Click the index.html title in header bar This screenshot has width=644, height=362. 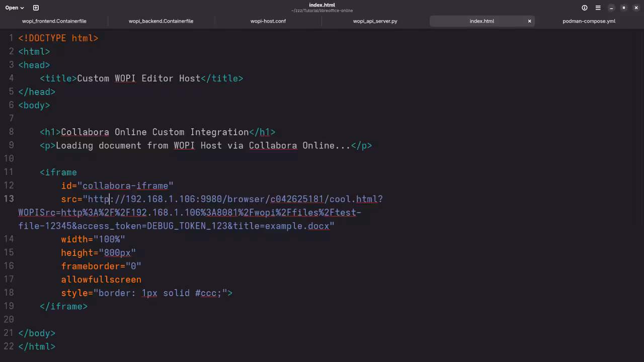pyautogui.click(x=322, y=5)
